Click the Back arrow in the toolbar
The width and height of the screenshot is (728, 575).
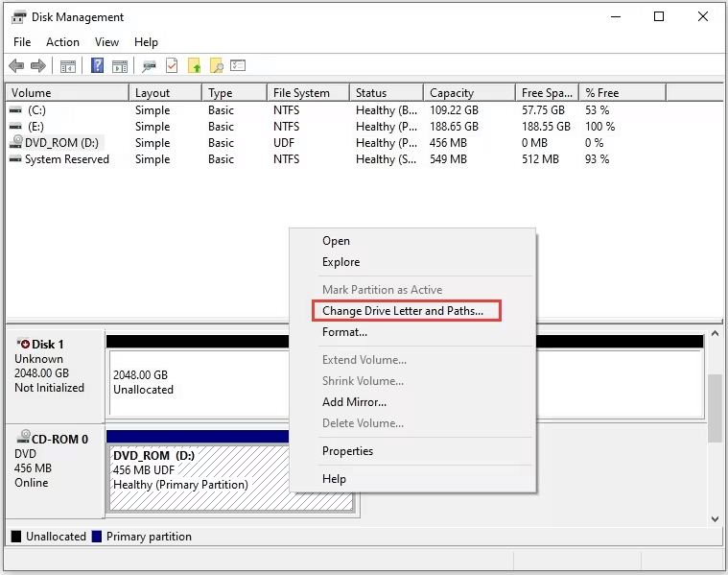pos(16,66)
